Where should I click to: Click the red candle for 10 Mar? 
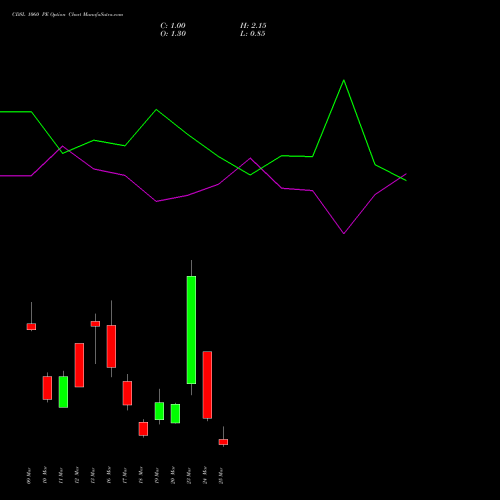tap(47, 388)
